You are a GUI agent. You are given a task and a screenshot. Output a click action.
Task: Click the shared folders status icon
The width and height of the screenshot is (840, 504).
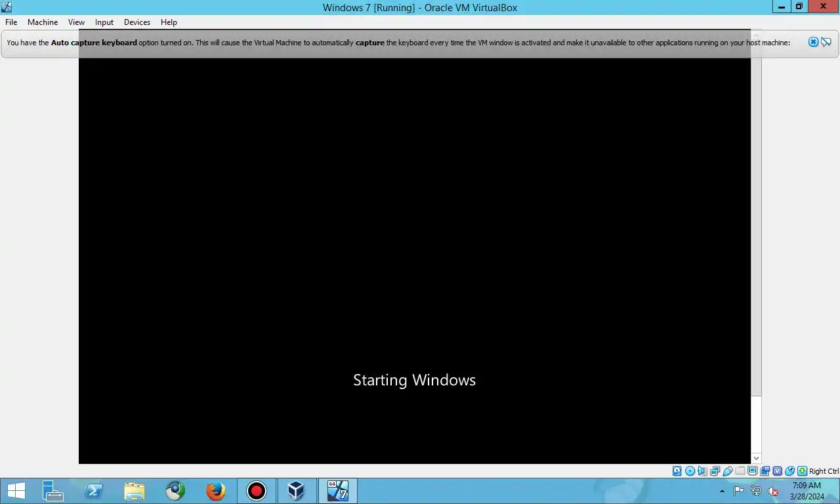click(740, 471)
